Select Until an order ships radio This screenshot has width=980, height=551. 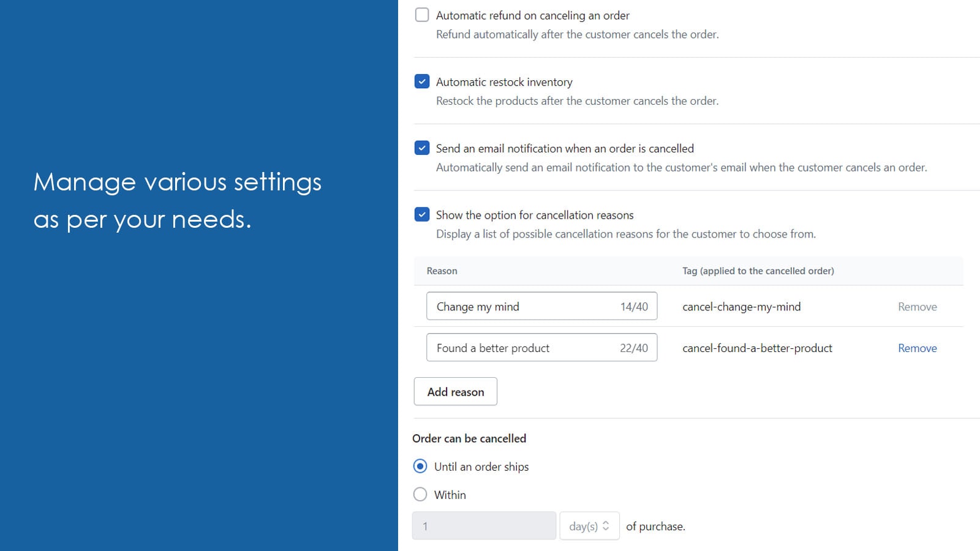pos(420,467)
